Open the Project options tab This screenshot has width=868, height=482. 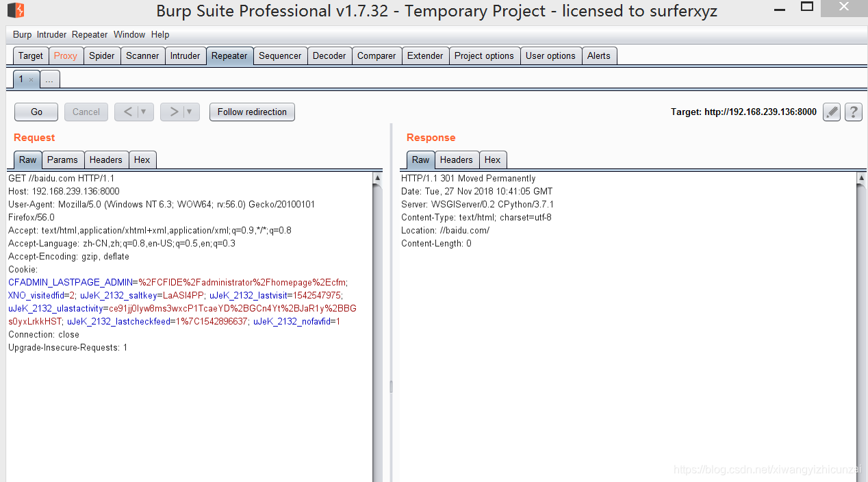(x=484, y=55)
